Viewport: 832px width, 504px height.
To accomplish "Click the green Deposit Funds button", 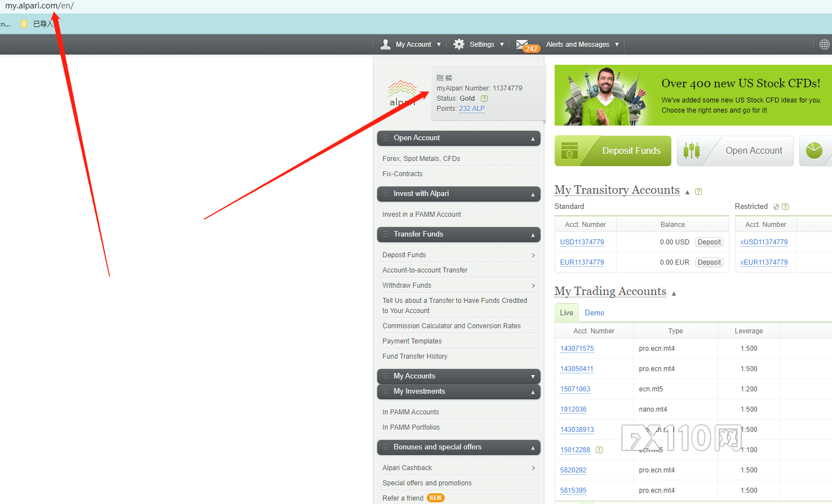I will [613, 151].
